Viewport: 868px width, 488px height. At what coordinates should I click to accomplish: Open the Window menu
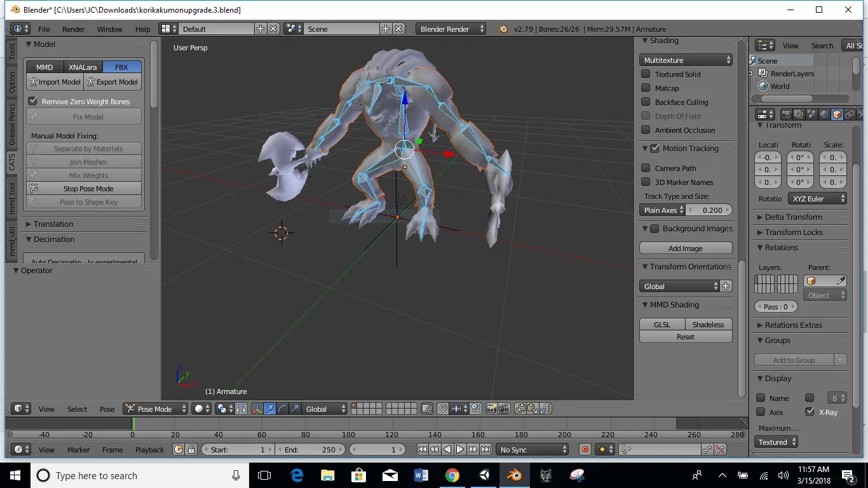tap(110, 29)
